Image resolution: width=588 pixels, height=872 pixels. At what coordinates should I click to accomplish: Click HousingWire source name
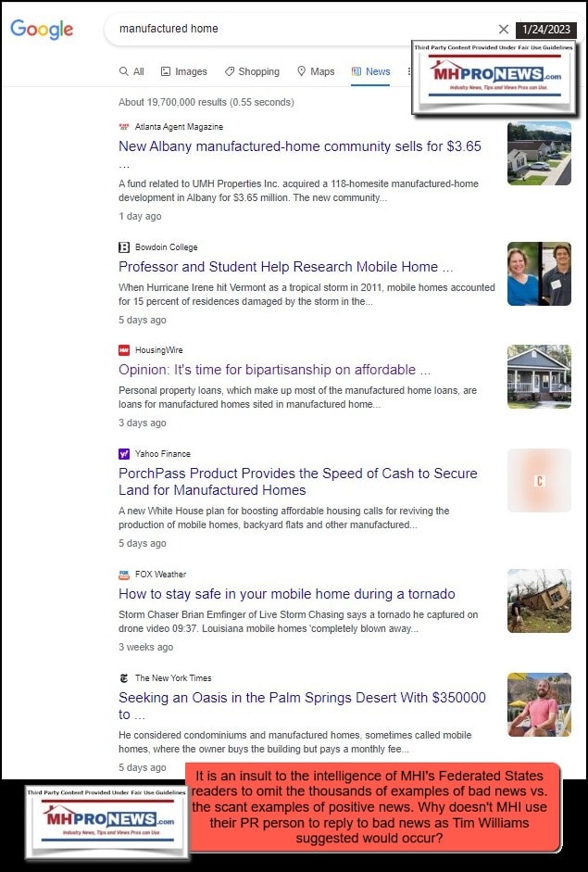coord(159,349)
